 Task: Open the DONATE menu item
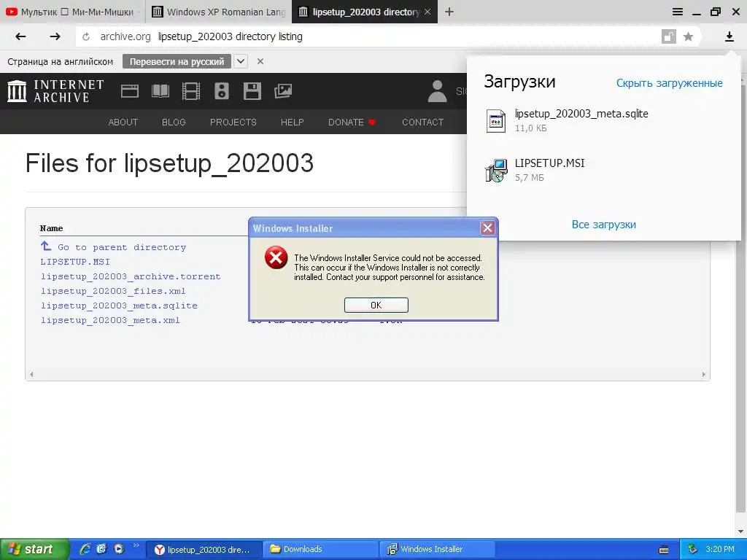pyautogui.click(x=352, y=122)
